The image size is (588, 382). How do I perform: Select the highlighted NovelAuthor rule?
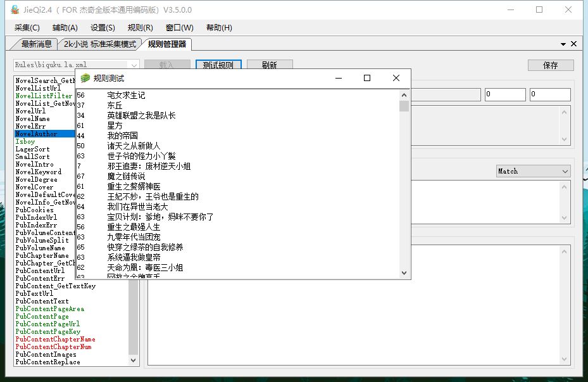[45, 134]
